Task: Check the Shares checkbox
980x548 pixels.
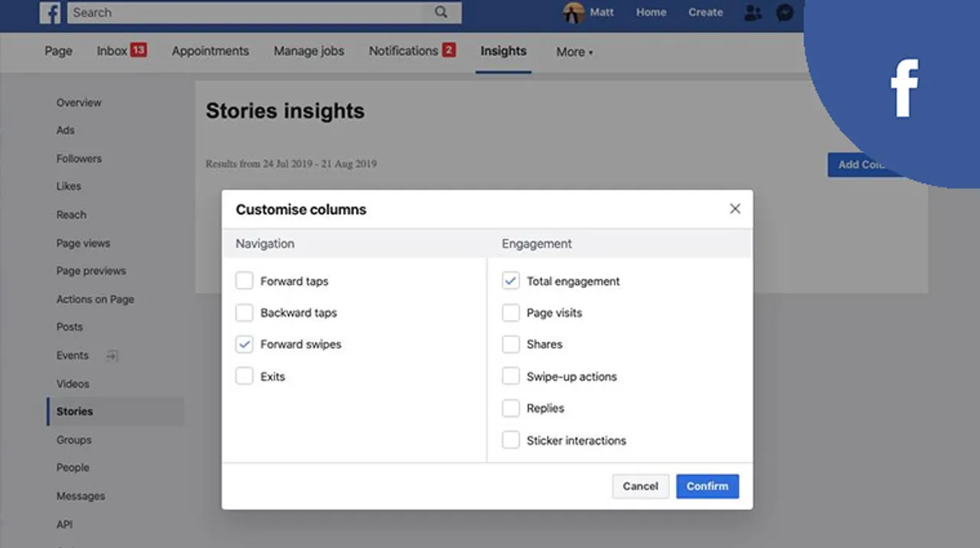Action: pos(511,344)
